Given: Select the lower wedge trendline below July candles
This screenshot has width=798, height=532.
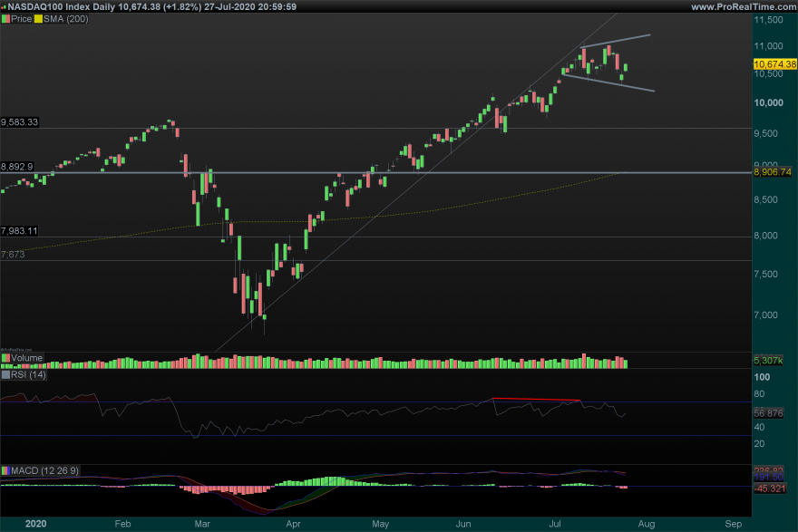Looking at the screenshot, I should click(608, 82).
